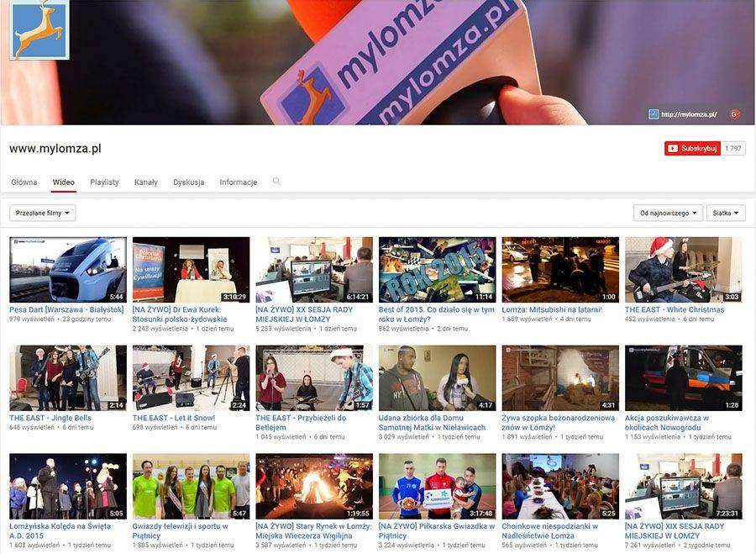This screenshot has width=756, height=554.
Task: Play the Choinkowe niespodzianki thumbnail
Action: [x=560, y=486]
